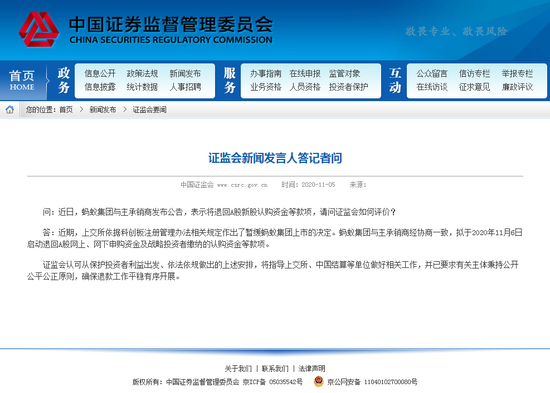Open the 首页 HOME navigation tab

(x=22, y=80)
